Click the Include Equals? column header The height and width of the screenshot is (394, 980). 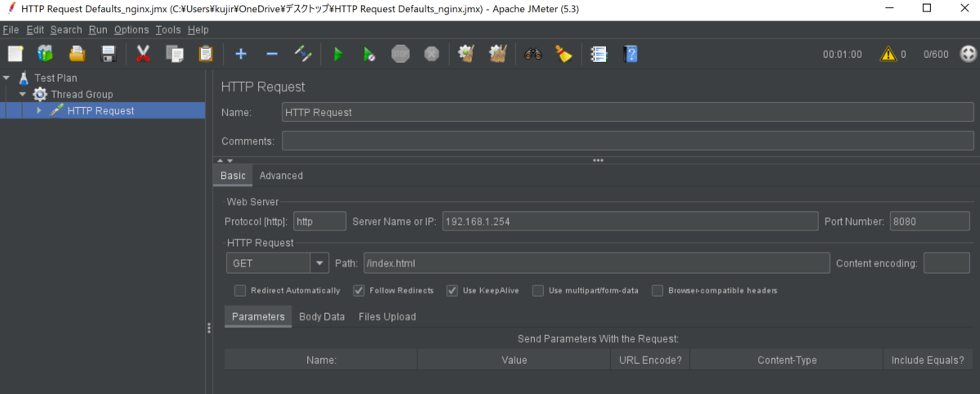(928, 360)
